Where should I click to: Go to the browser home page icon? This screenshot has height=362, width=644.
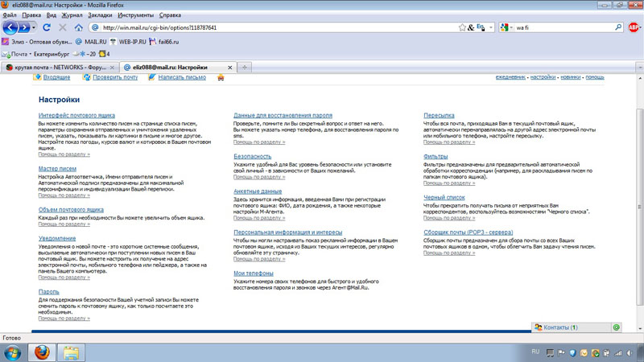click(x=78, y=27)
